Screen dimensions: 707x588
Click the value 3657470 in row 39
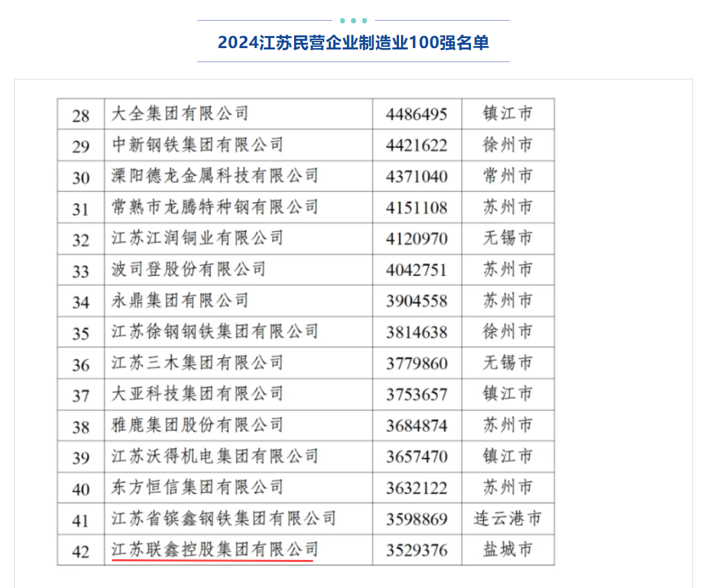tap(416, 456)
